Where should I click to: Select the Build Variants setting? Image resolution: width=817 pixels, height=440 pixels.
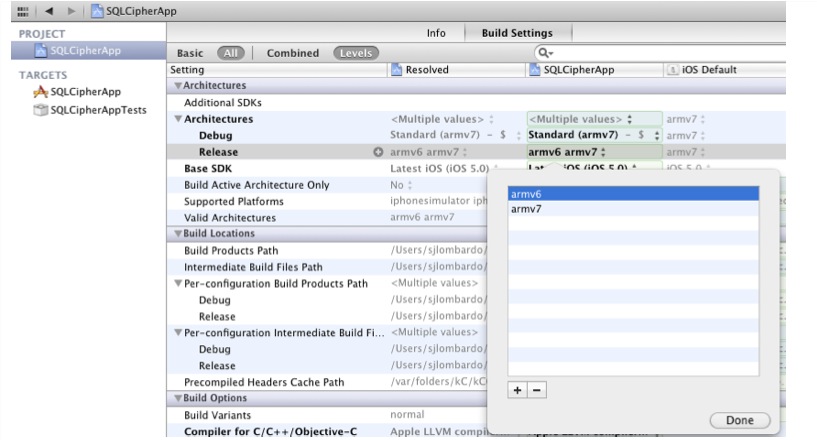coord(217,415)
